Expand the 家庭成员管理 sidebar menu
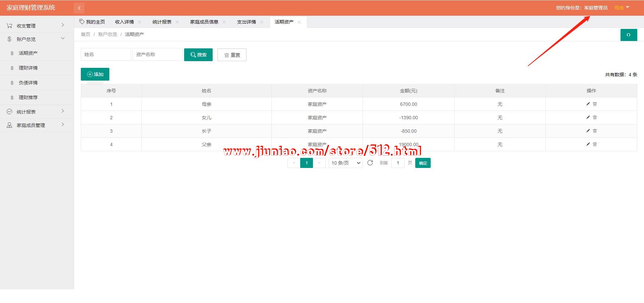Viewport: 644px width, 303px height. click(35, 125)
